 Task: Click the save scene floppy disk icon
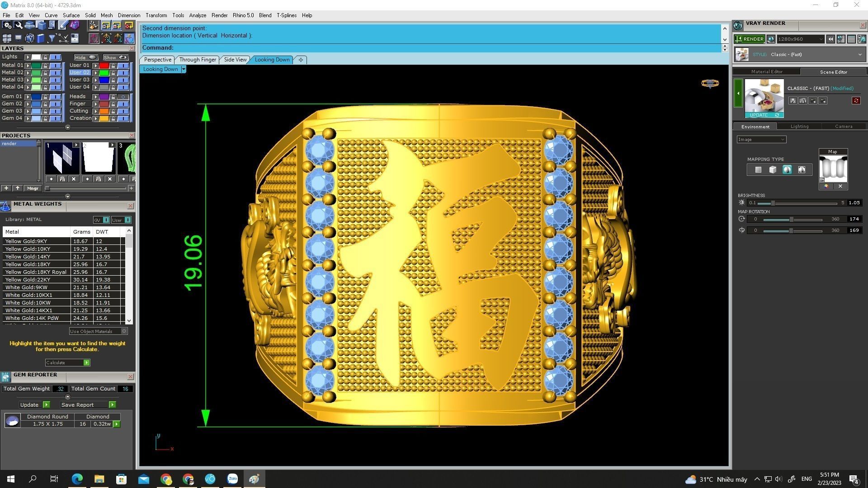[793, 101]
